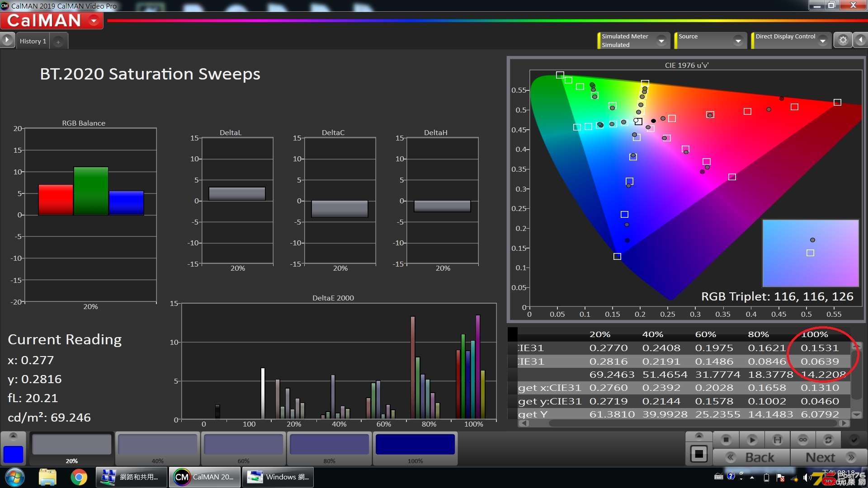Screen dimensions: 868x488
Task: Click the read series bracket icon
Action: point(778,439)
